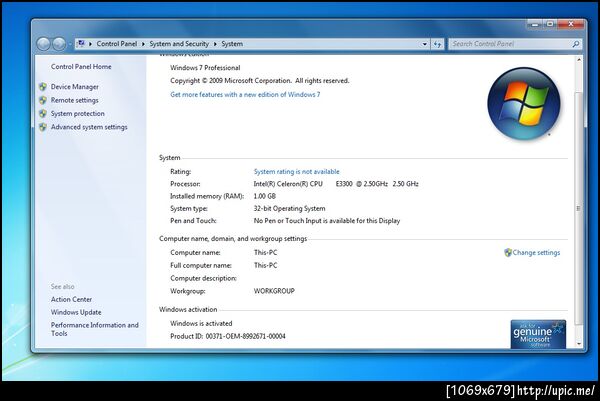Expand arrow before Control Panel breadcrumb
Viewport: 600px width, 401px height.
click(91, 44)
